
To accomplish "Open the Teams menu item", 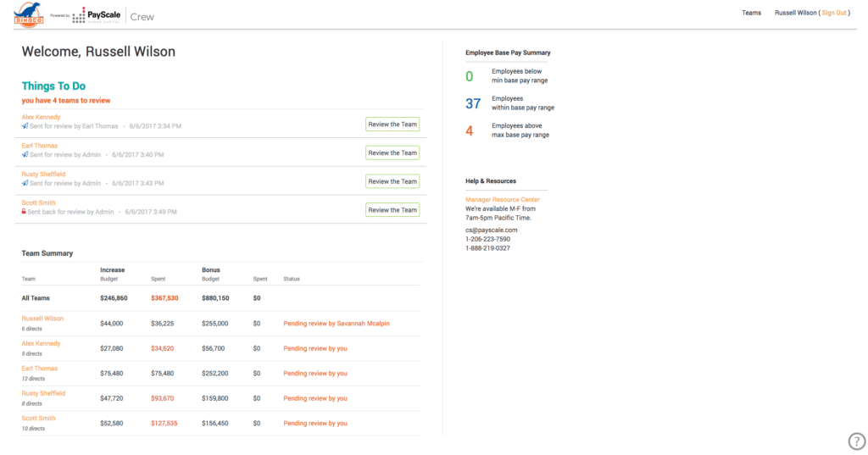I will tap(751, 13).
